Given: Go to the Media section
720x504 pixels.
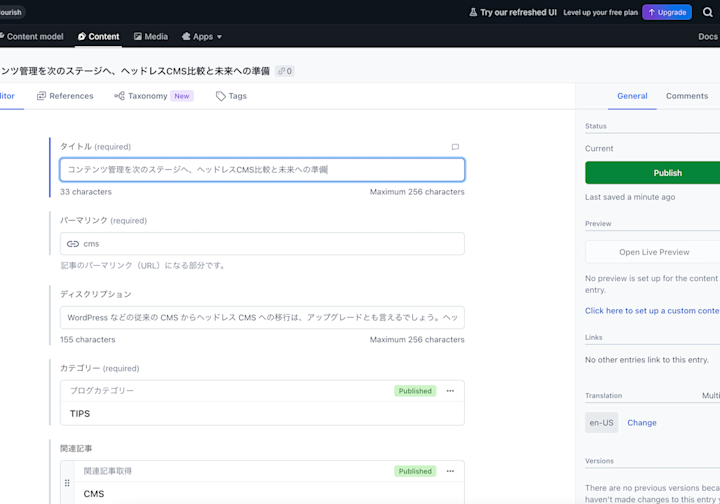Looking at the screenshot, I should [151, 36].
